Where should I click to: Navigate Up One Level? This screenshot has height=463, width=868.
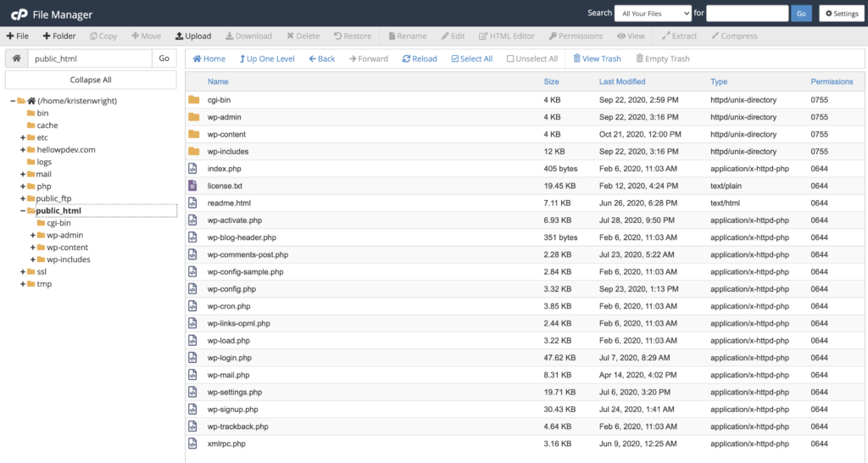267,59
